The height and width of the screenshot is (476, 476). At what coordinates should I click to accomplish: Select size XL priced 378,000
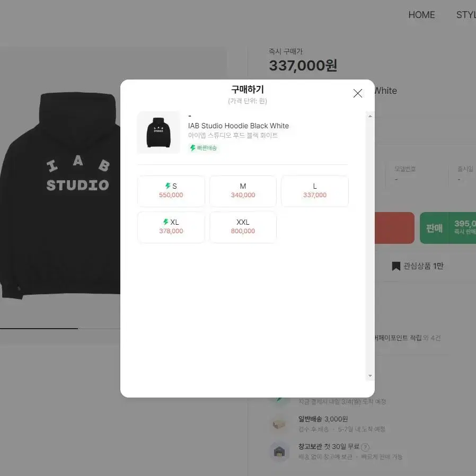(171, 227)
